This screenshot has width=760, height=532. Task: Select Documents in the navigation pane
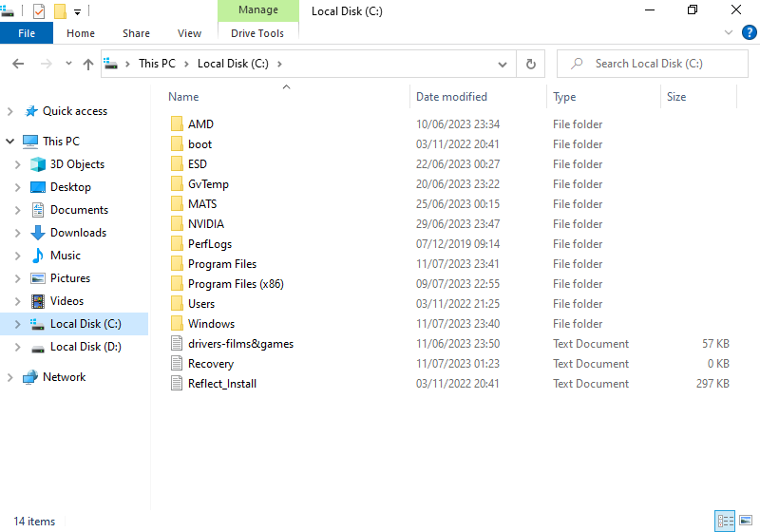click(x=79, y=210)
